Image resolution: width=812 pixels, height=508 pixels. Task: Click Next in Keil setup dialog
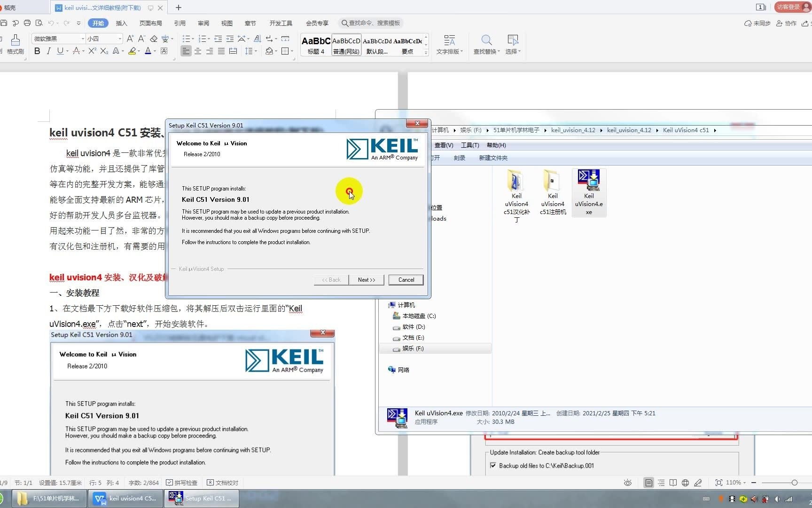pyautogui.click(x=367, y=280)
